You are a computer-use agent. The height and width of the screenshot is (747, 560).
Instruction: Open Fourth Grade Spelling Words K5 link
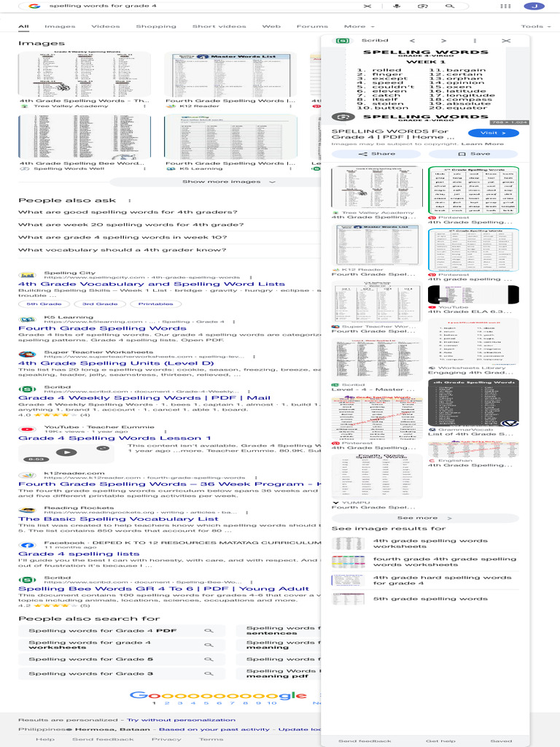(102, 329)
